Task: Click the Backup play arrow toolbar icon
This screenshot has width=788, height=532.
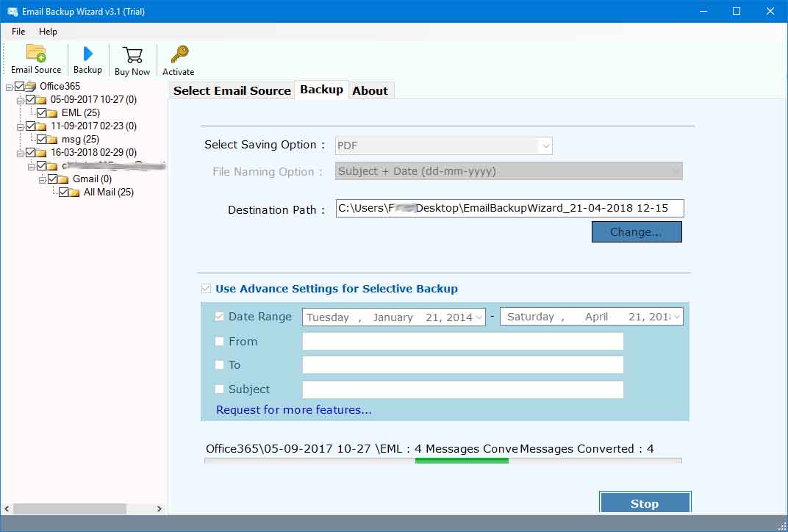Action: click(x=88, y=54)
